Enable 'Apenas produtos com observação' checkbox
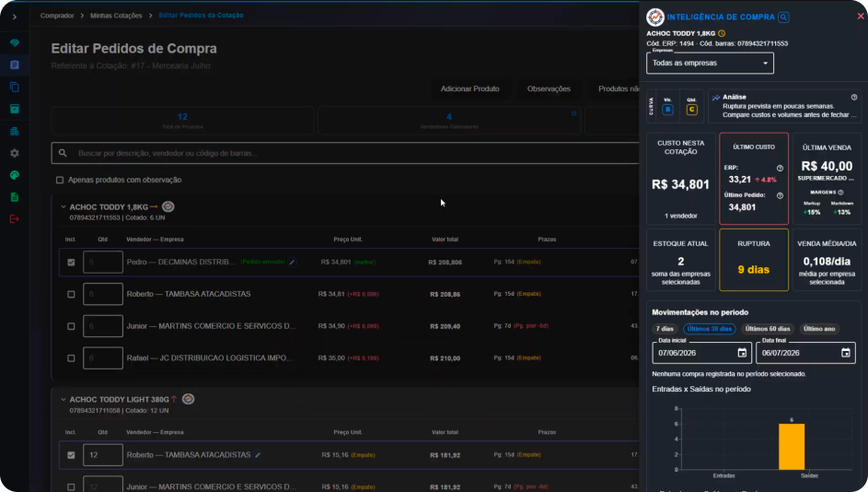 60,180
